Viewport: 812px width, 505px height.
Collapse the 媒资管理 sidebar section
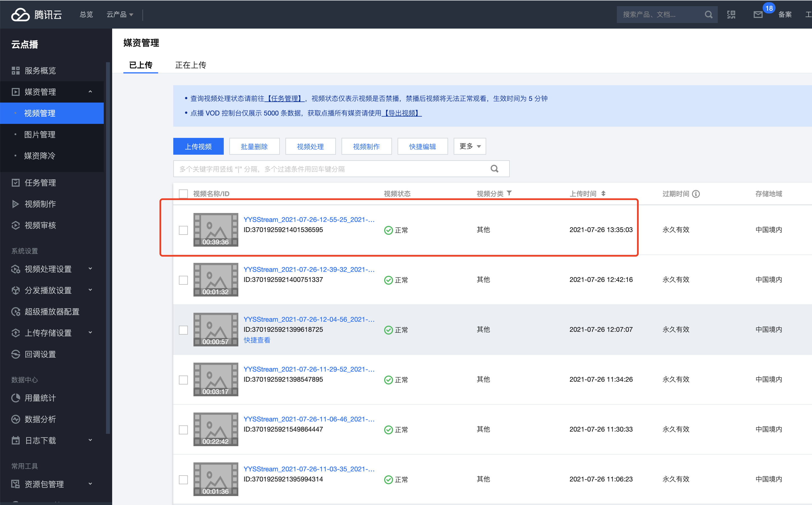tap(90, 92)
